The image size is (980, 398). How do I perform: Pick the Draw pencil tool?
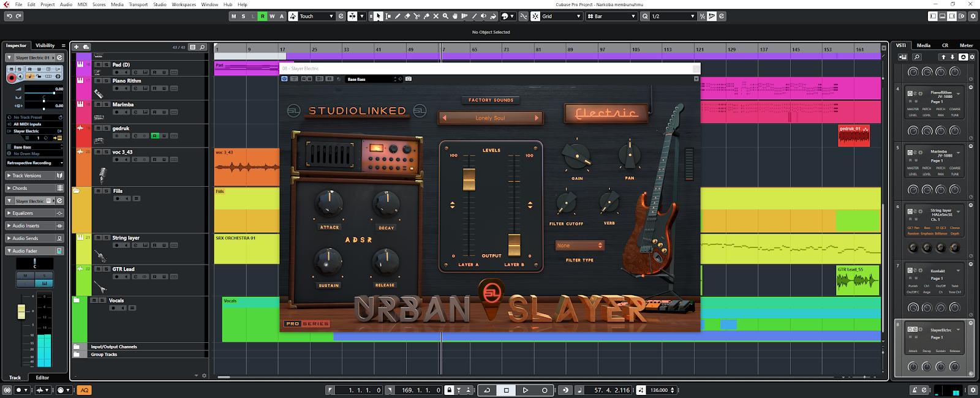(398, 17)
